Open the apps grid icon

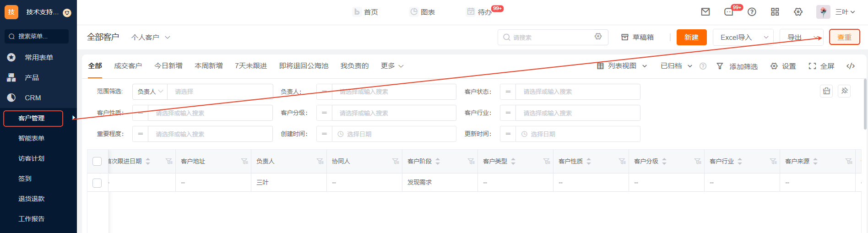[x=775, y=12]
